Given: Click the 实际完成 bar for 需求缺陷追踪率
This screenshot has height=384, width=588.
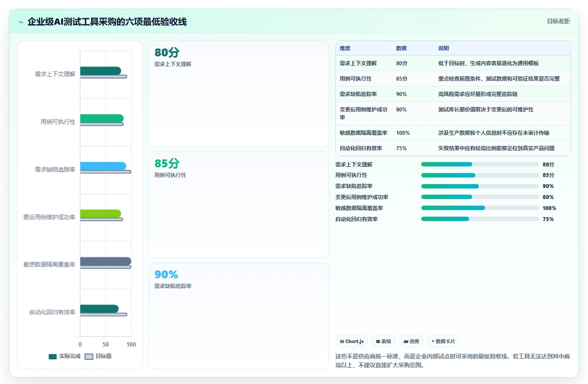Looking at the screenshot, I should (103, 166).
